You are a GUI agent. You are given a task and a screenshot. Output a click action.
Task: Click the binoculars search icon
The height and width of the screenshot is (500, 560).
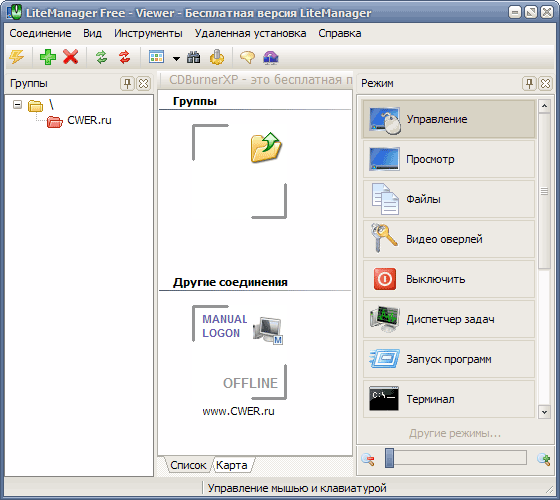coord(194,57)
